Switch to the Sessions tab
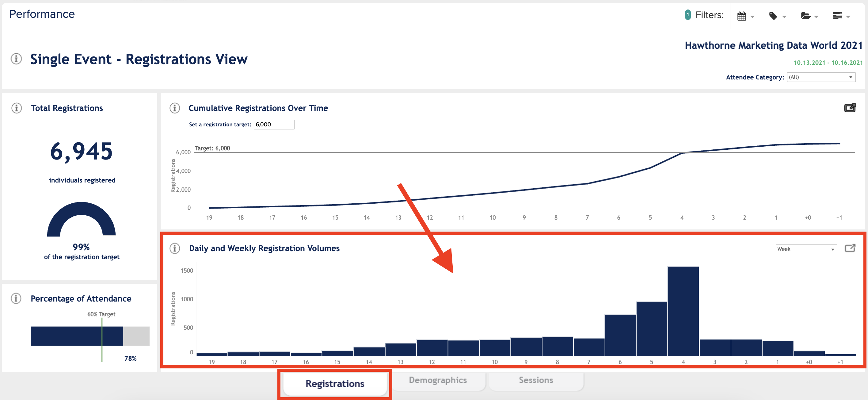868x400 pixels. [x=536, y=380]
